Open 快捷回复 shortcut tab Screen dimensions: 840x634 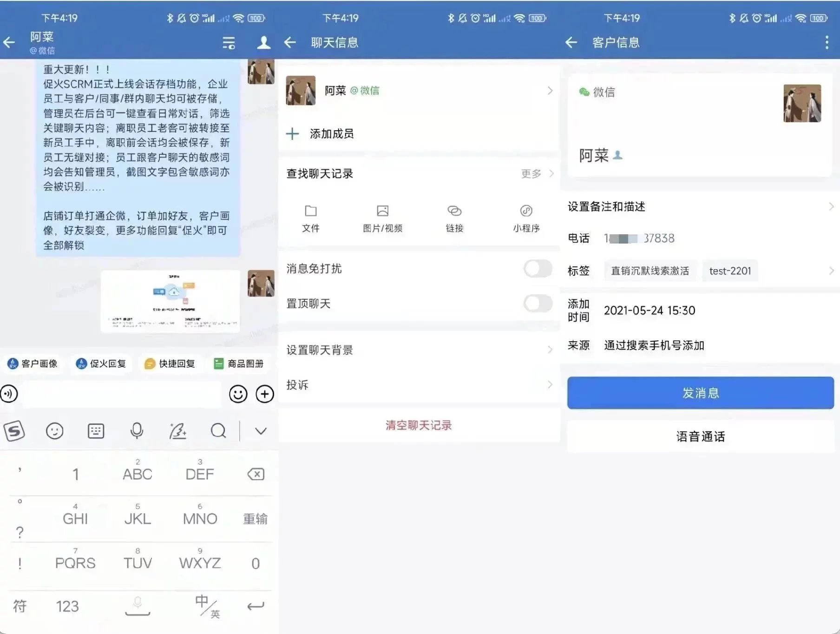click(170, 363)
